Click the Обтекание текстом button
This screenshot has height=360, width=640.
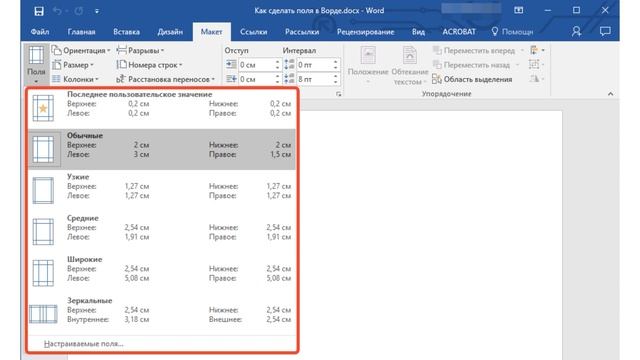point(409,65)
